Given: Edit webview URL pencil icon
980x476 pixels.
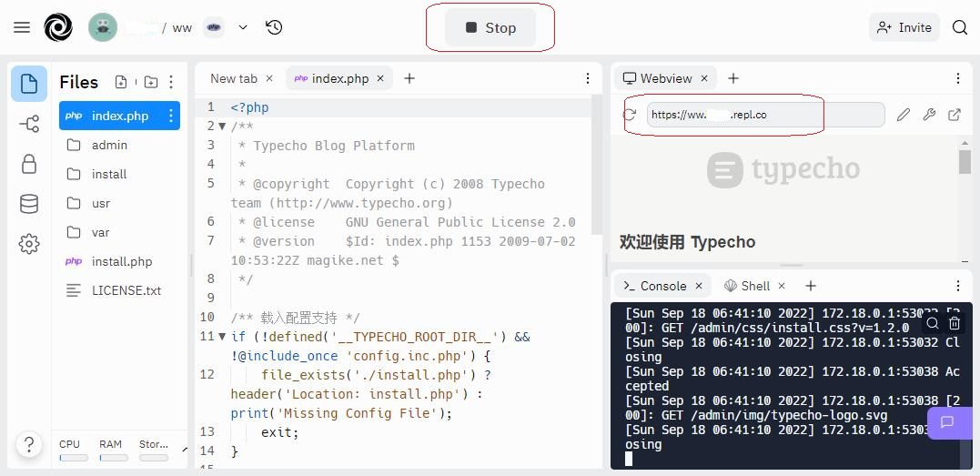Looking at the screenshot, I should pyautogui.click(x=904, y=115).
